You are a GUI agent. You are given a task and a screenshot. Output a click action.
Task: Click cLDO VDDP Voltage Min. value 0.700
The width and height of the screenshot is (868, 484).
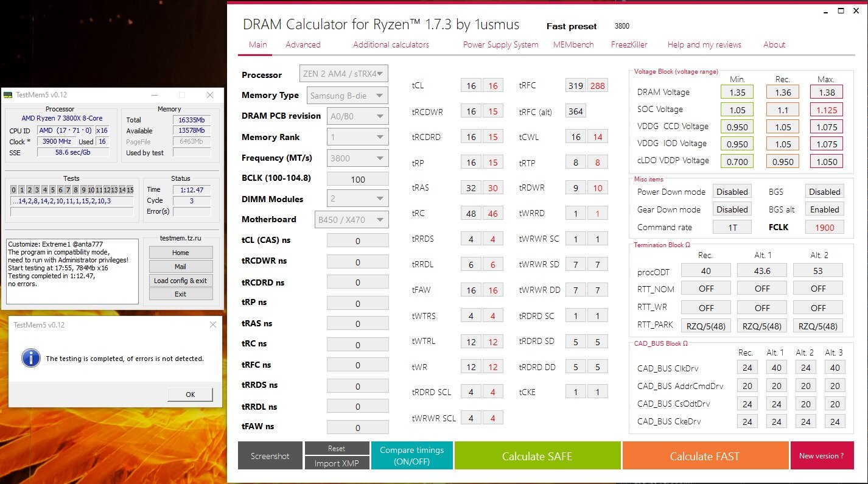click(737, 161)
